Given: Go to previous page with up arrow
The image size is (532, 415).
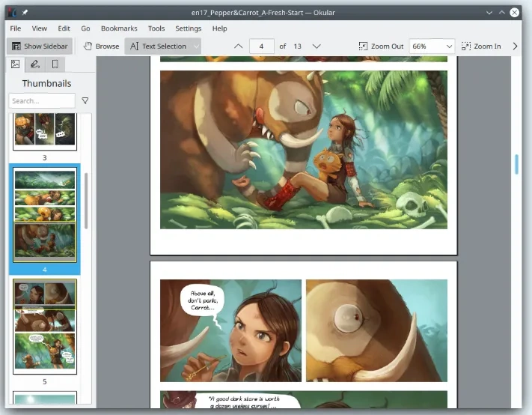Looking at the screenshot, I should [x=239, y=46].
